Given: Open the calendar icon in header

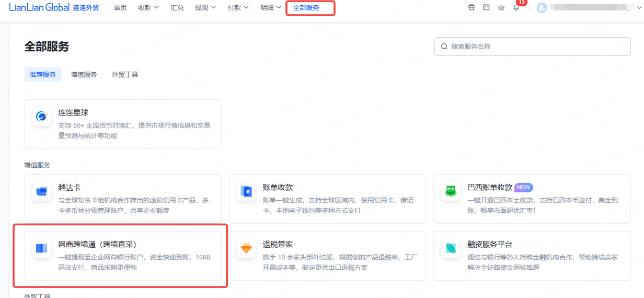Looking at the screenshot, I should point(486,8).
